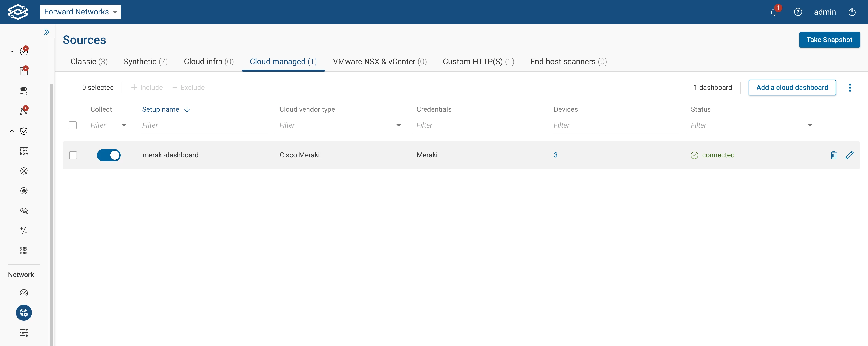The width and height of the screenshot is (868, 346).
Task: Click the Setup name filter field
Action: pos(203,126)
